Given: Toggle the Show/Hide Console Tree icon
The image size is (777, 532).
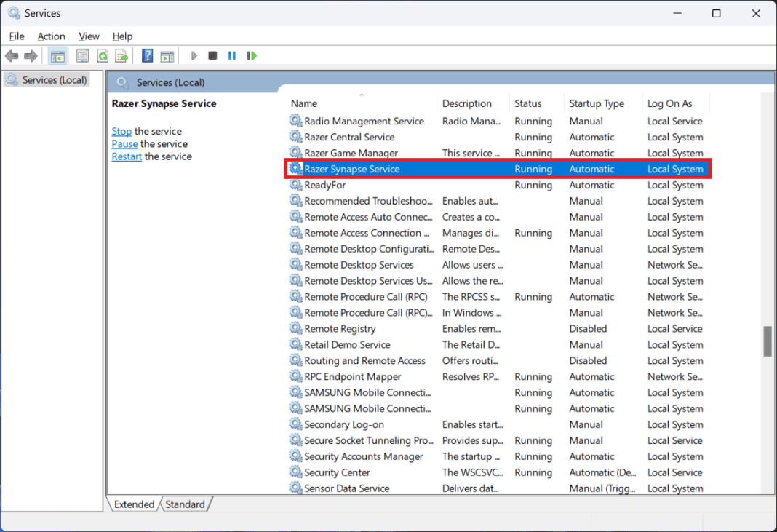Looking at the screenshot, I should tap(57, 55).
